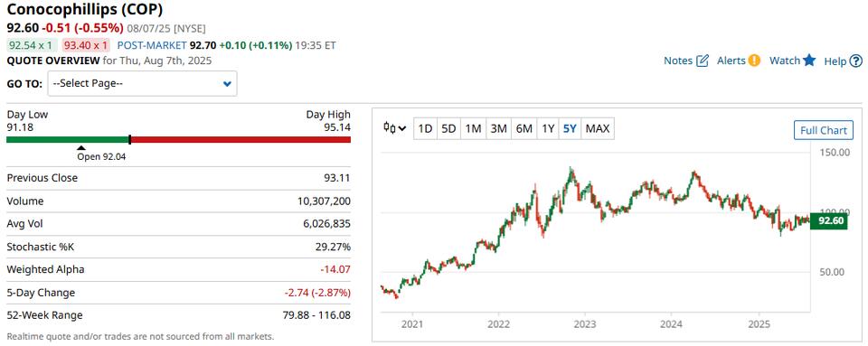This screenshot has width=868, height=346.
Task: Click the blue chevron in Go To box
Action: (x=226, y=84)
